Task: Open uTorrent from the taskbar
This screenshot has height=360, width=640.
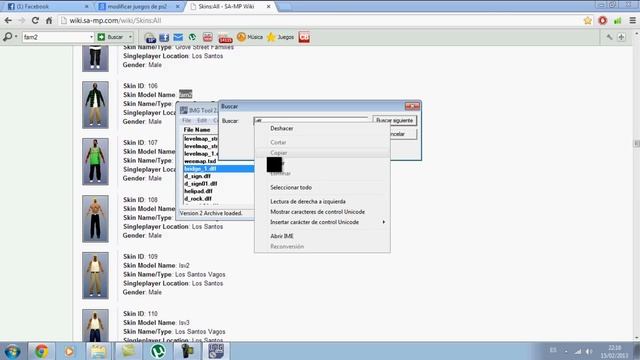Action: tap(158, 351)
